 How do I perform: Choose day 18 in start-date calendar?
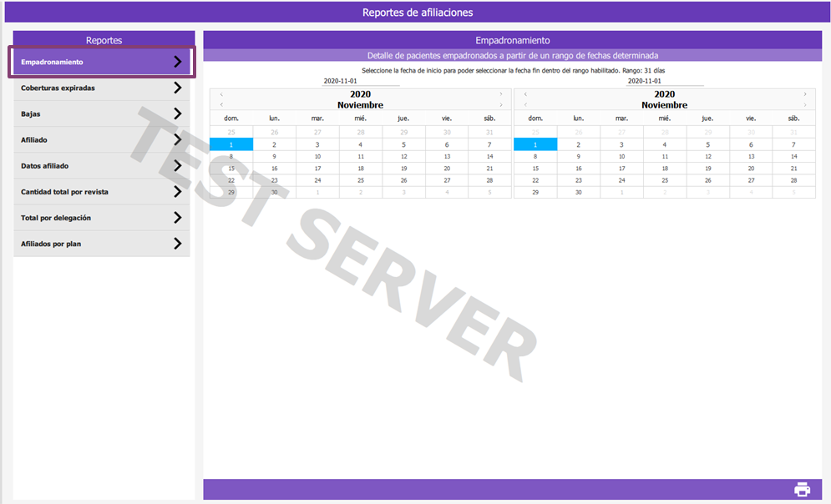[361, 169]
